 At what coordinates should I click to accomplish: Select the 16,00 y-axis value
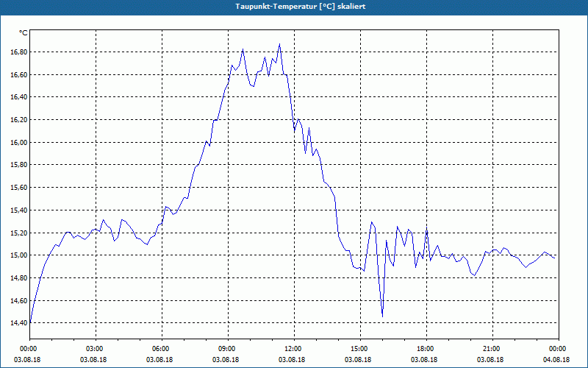pos(19,142)
